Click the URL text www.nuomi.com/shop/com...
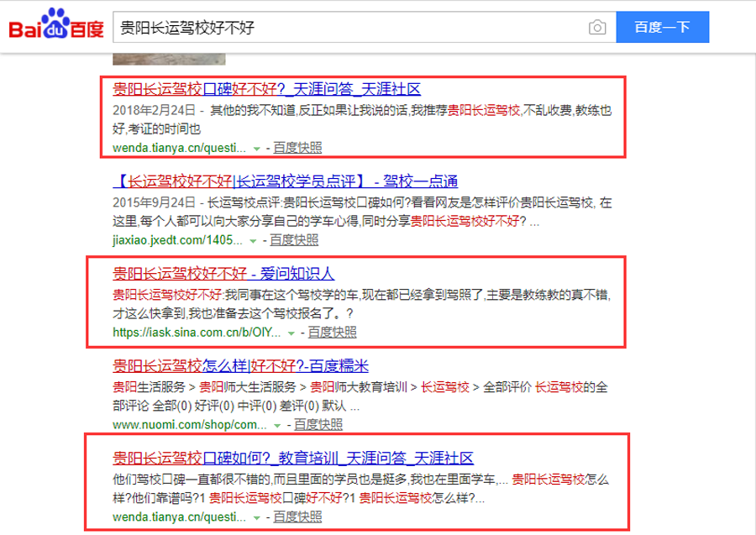756x535 pixels. point(190,425)
